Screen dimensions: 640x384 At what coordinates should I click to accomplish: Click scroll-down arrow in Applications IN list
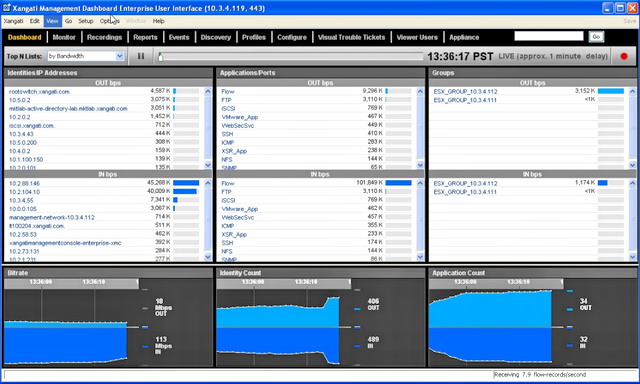click(x=420, y=257)
